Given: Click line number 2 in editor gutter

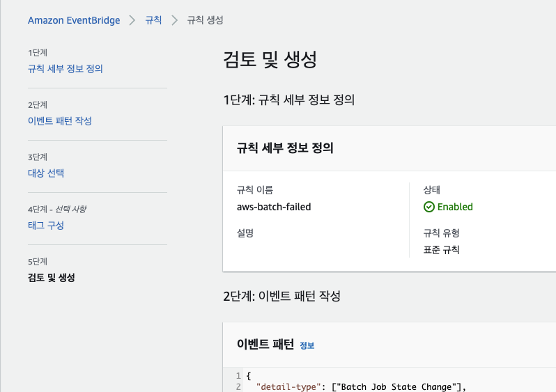Looking at the screenshot, I should point(238,386).
